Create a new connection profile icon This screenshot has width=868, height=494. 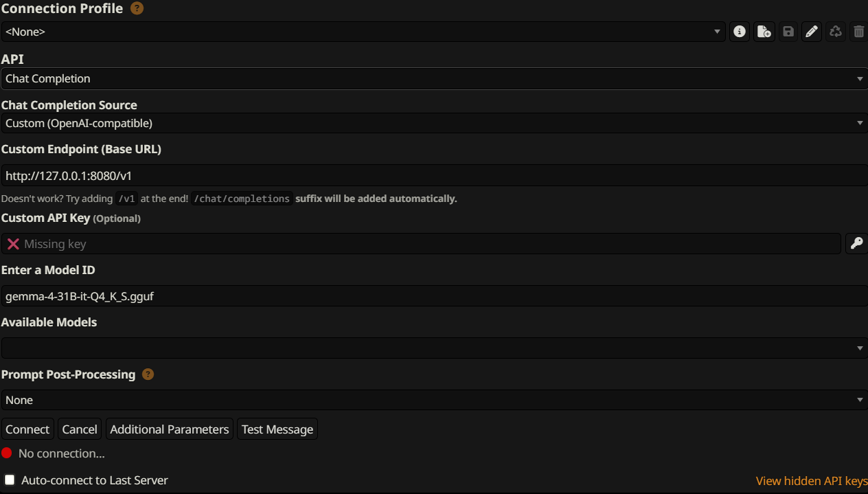pos(764,32)
